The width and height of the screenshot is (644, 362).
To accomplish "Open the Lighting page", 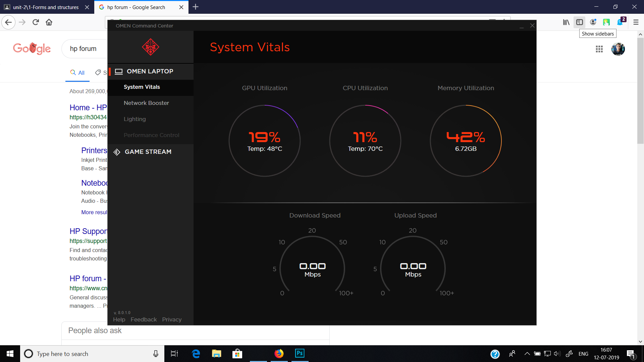I will click(150, 119).
